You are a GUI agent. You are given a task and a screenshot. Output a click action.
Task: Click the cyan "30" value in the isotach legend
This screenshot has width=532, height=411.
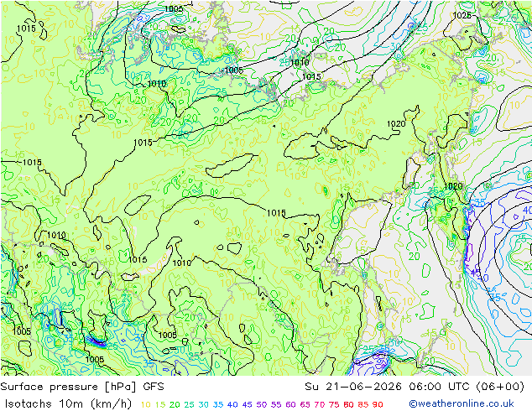click(x=204, y=404)
